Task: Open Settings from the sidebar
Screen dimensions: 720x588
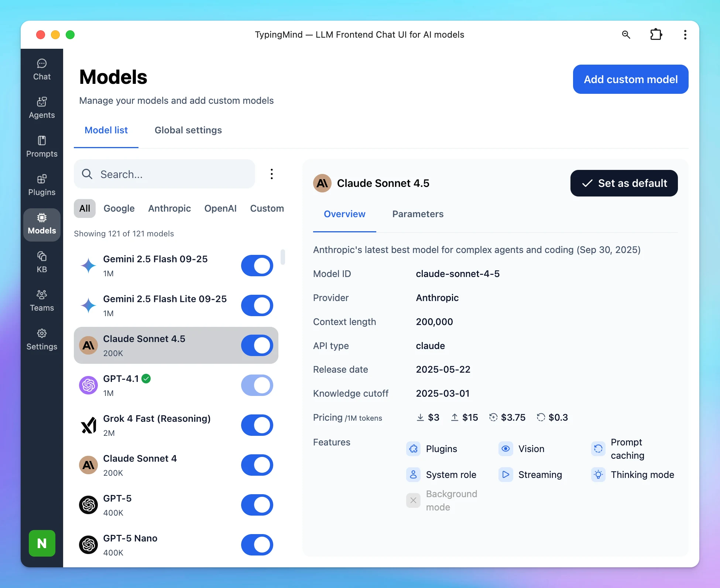Action: click(x=42, y=340)
